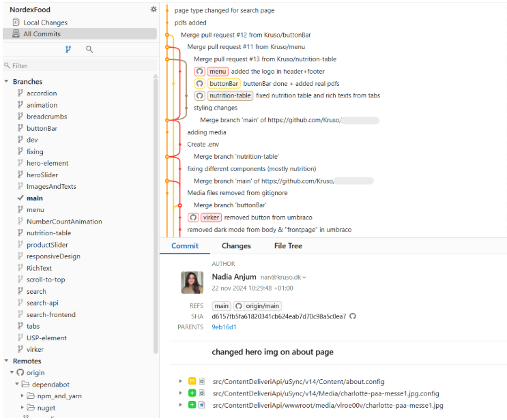Click the search magnifier icon in sidebar
This screenshot has height=420, width=507.
tap(89, 49)
